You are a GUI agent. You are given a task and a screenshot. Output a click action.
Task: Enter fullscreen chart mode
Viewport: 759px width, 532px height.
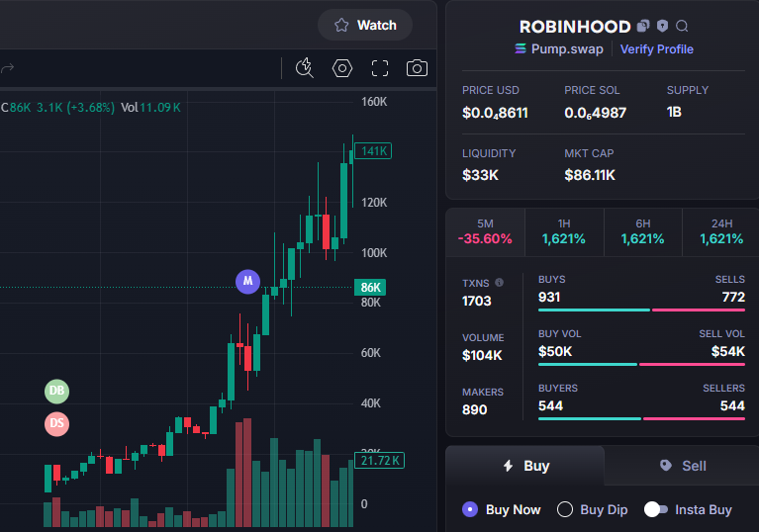point(380,68)
